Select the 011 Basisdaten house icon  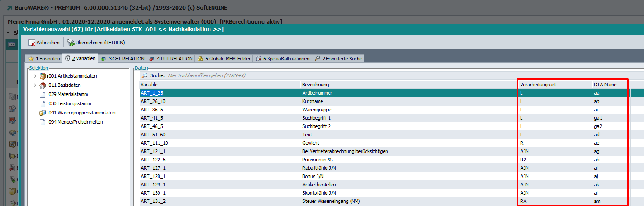coord(43,85)
